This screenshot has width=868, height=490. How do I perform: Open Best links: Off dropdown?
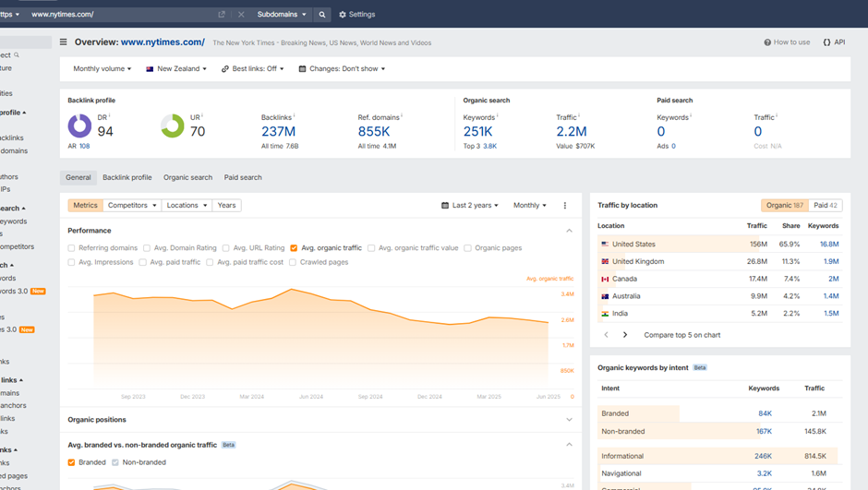tap(253, 68)
